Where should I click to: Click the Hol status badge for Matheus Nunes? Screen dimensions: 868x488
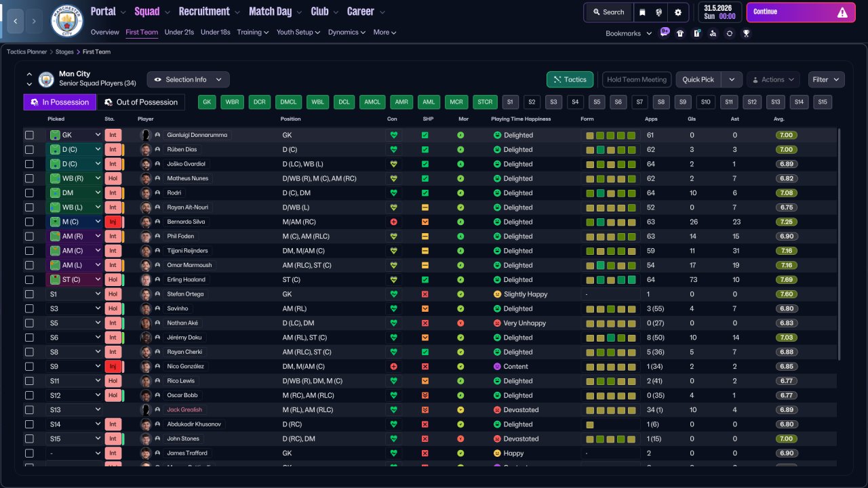point(113,178)
